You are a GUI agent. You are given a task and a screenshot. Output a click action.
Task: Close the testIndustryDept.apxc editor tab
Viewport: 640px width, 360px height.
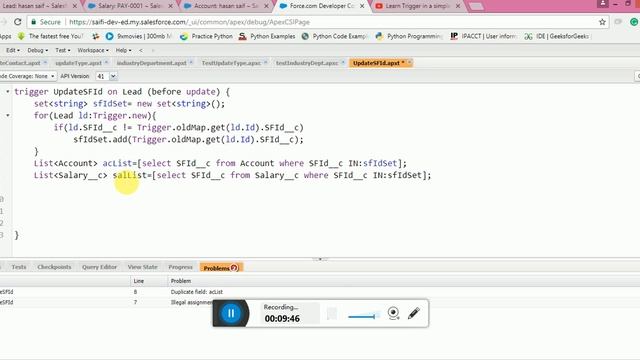click(x=343, y=62)
